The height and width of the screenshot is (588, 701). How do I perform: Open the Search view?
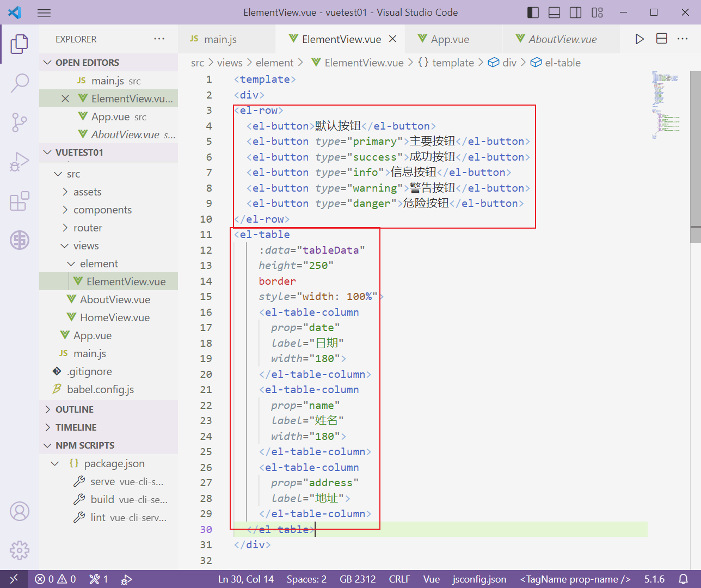coord(20,83)
